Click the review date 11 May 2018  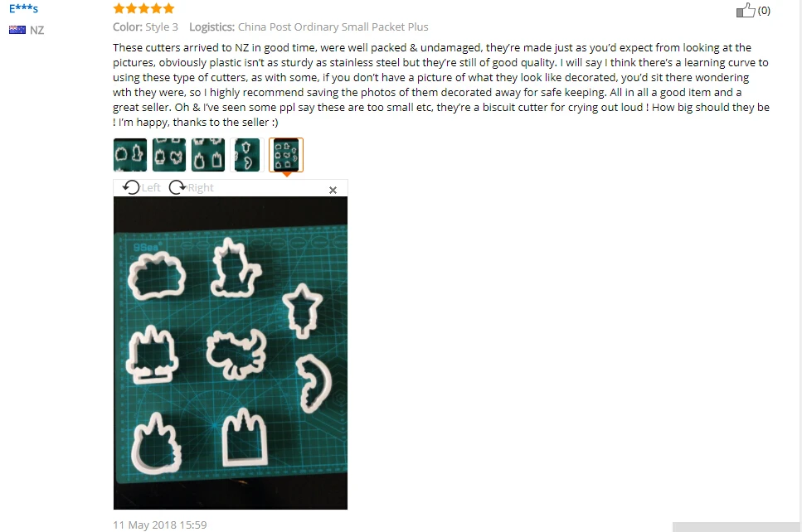click(159, 525)
